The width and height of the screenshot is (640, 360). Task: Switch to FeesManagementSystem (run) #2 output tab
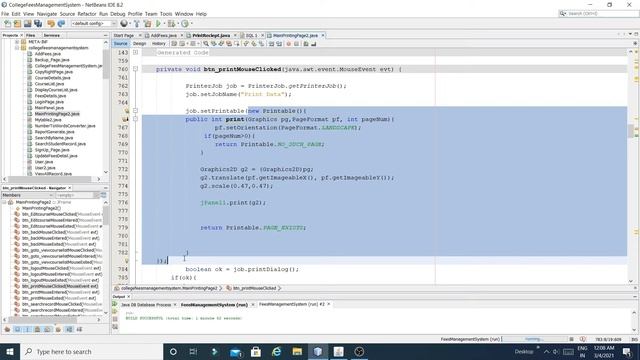[291, 304]
